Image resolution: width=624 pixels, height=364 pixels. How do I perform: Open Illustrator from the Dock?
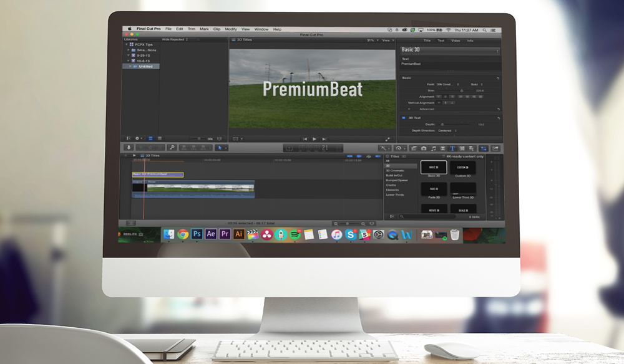(x=238, y=234)
